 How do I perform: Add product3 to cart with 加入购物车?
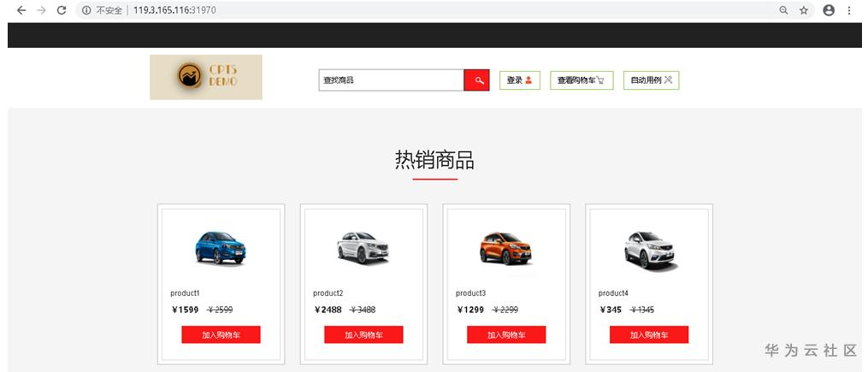(x=506, y=335)
